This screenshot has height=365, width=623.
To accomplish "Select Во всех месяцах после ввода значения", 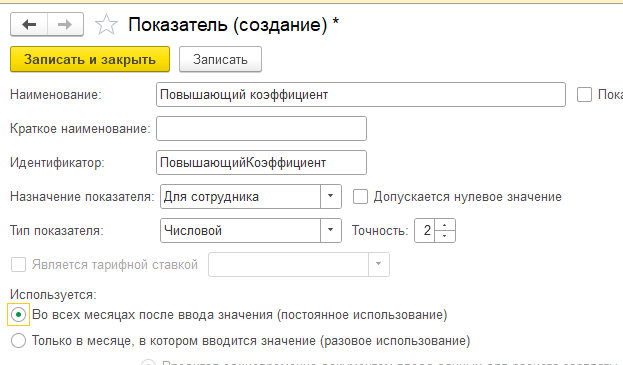I will click(x=18, y=315).
